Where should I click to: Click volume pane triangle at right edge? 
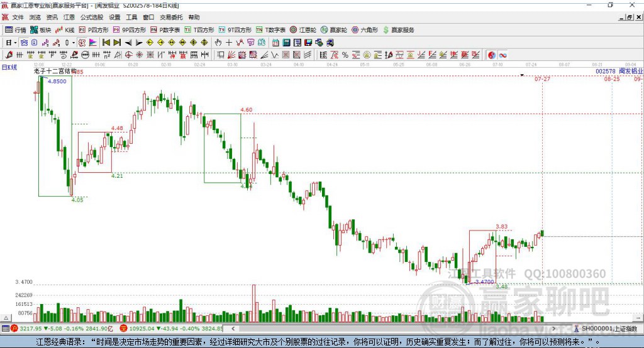638,317
